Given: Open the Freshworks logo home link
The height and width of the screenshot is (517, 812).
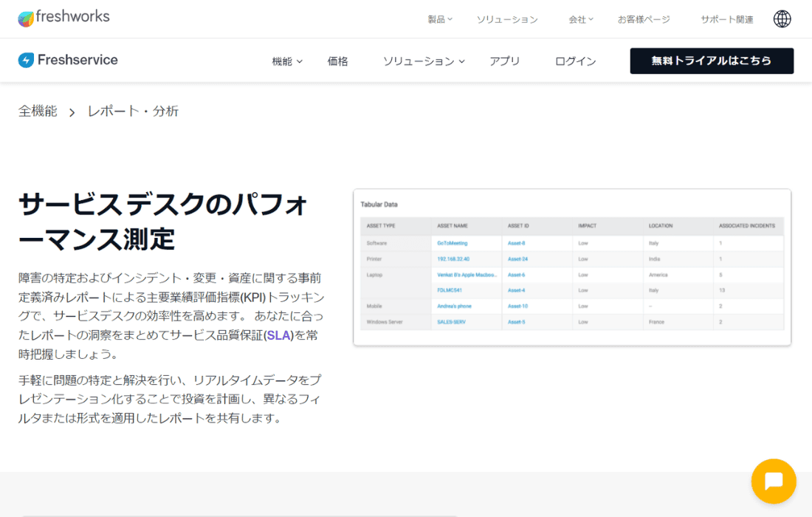Looking at the screenshot, I should click(x=63, y=18).
